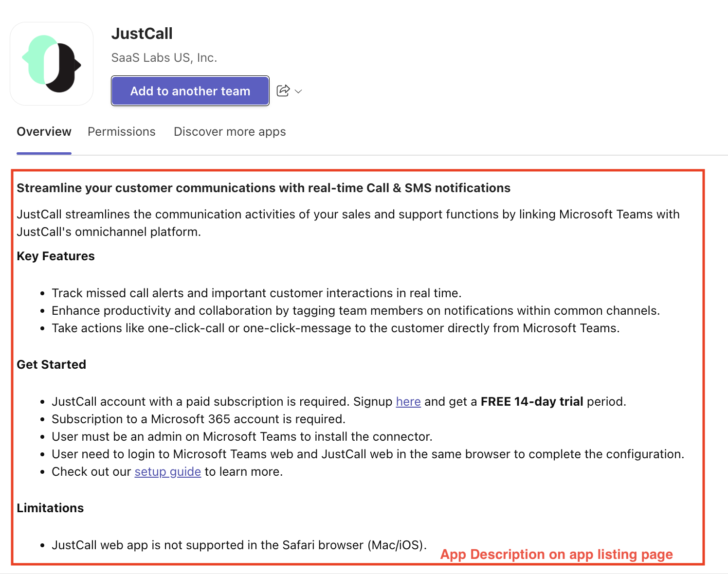Open the setup guide link

pos(168,472)
